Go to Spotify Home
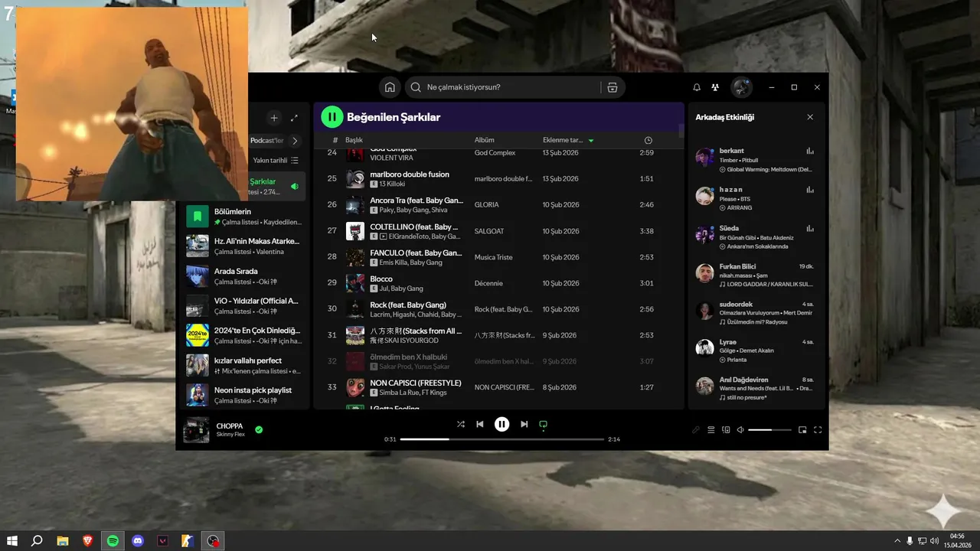This screenshot has height=551, width=980. (x=390, y=87)
